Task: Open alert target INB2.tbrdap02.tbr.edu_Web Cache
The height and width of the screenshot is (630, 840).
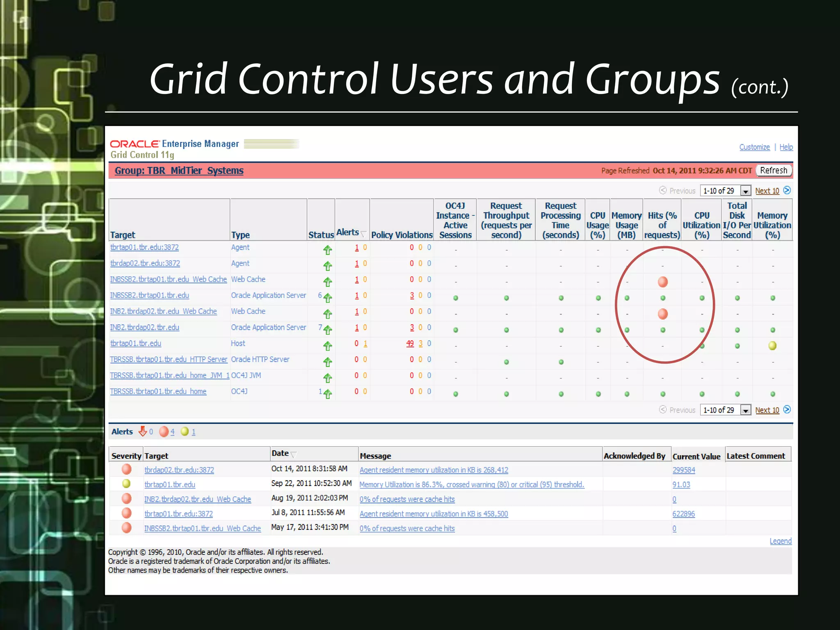Action: coord(197,499)
